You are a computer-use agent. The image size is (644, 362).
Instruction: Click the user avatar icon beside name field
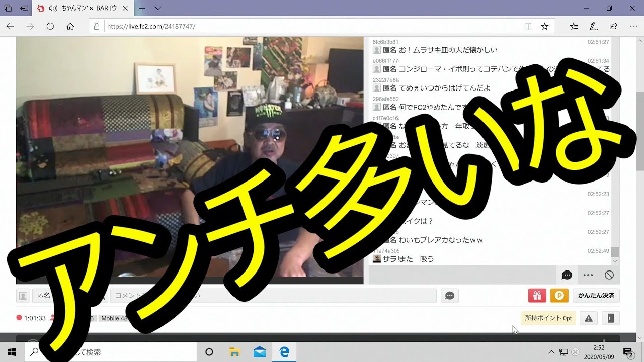23,296
